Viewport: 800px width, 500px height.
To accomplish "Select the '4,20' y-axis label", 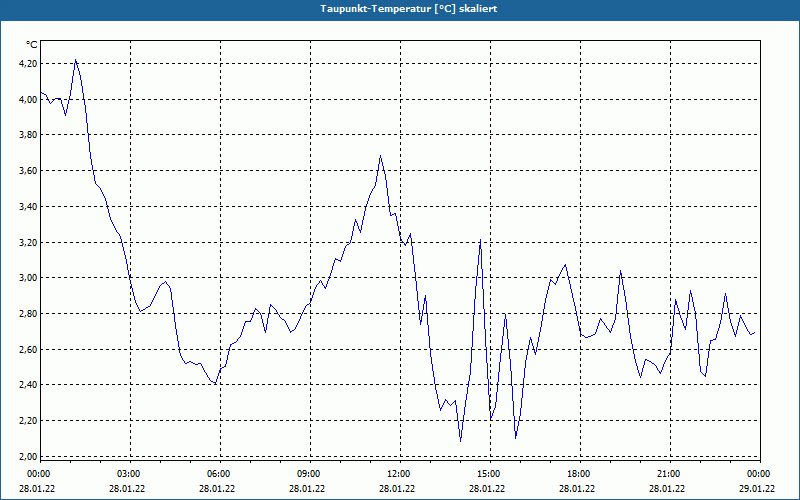I will [28, 64].
